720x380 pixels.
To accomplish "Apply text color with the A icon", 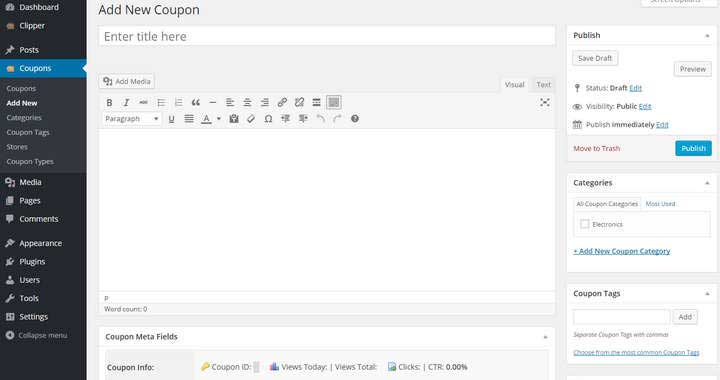I will click(207, 119).
